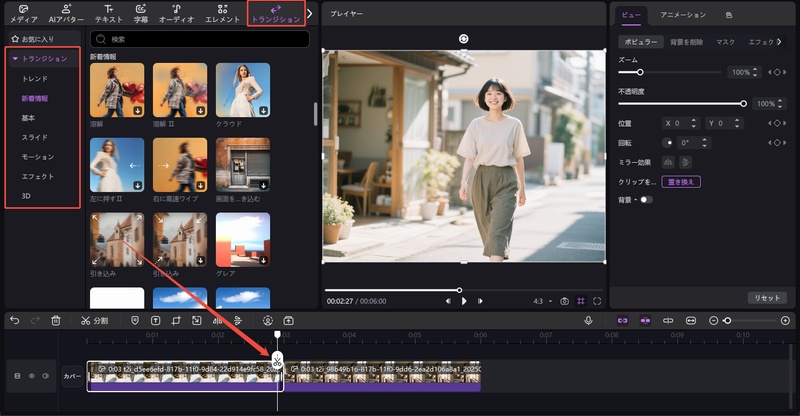Open the 4:3 aspect ratio dropdown
Viewport: 800px width, 416px height.
[x=543, y=301]
